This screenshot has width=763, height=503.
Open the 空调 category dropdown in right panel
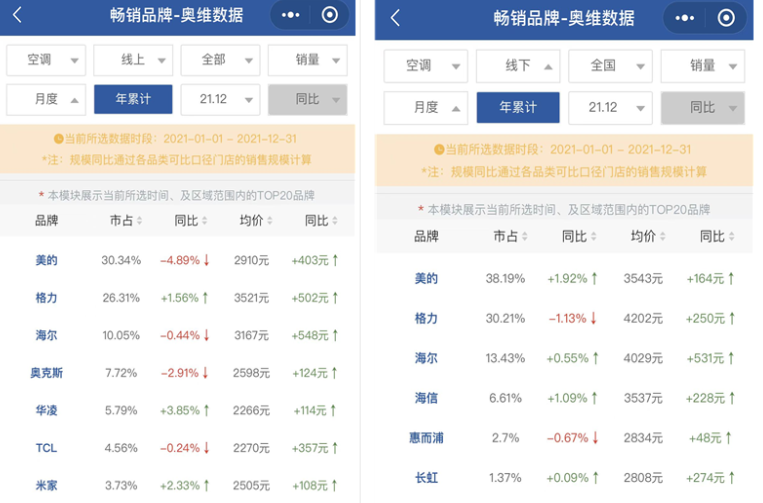tap(426, 66)
